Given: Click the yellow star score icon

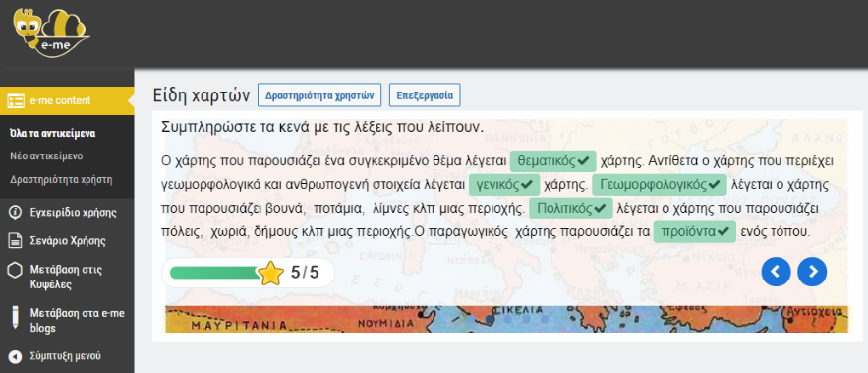Looking at the screenshot, I should (271, 274).
